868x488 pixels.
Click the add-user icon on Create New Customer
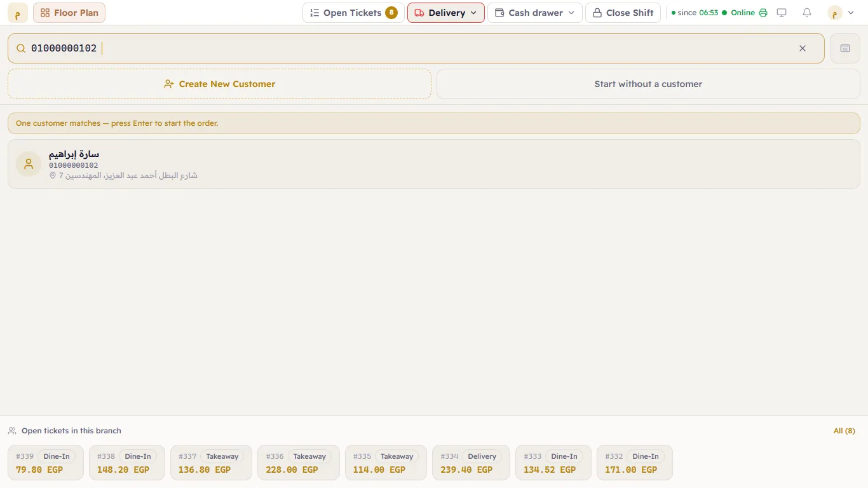pyautogui.click(x=169, y=84)
